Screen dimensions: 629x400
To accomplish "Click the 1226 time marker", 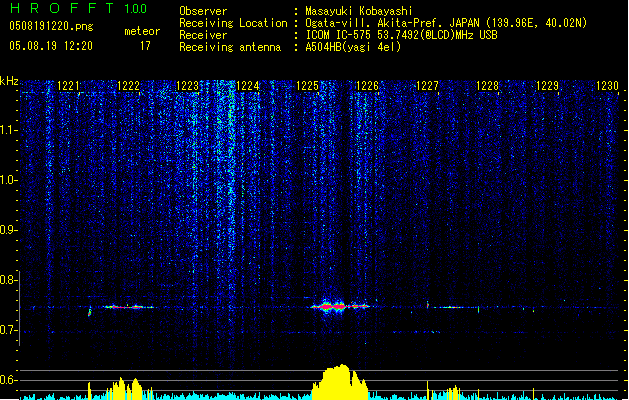I will pos(367,86).
